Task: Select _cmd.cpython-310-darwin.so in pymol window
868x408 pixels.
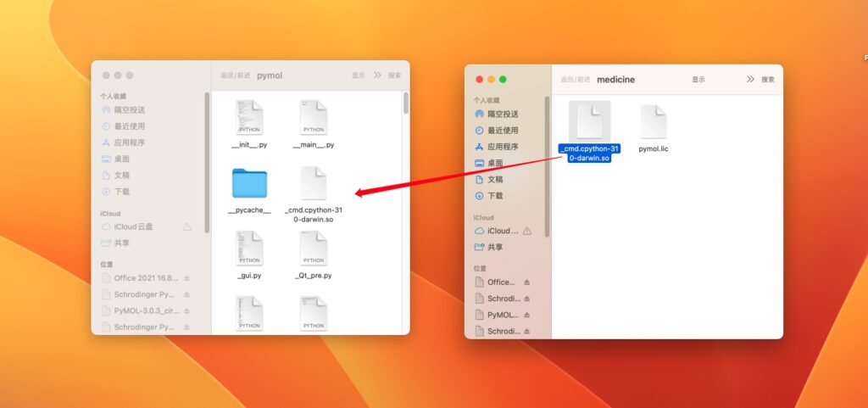Action: click(x=314, y=194)
